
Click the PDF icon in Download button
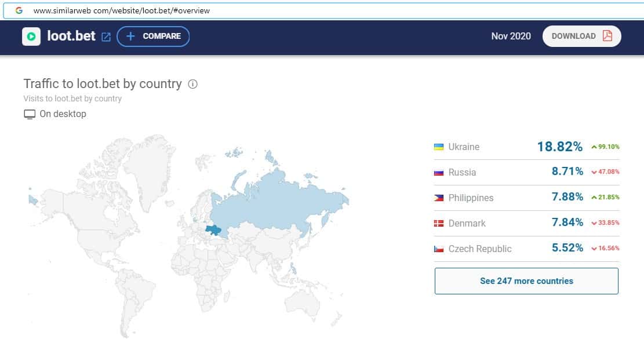(607, 36)
